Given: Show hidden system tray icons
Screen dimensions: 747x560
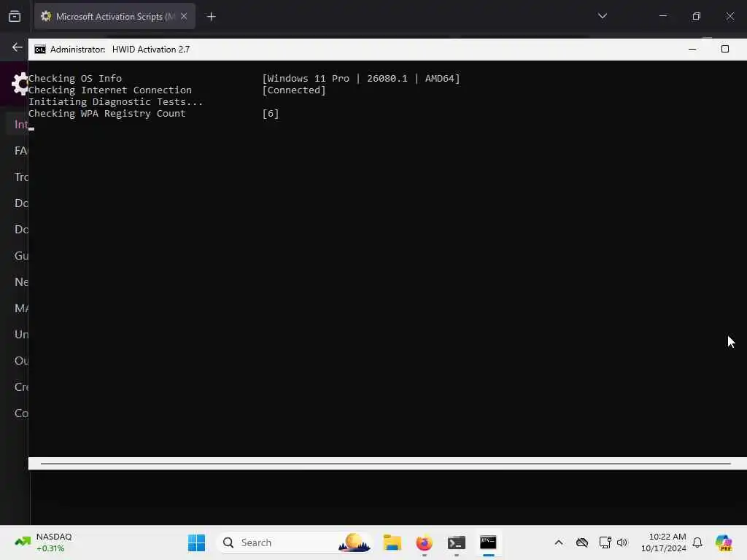Looking at the screenshot, I should [x=559, y=542].
